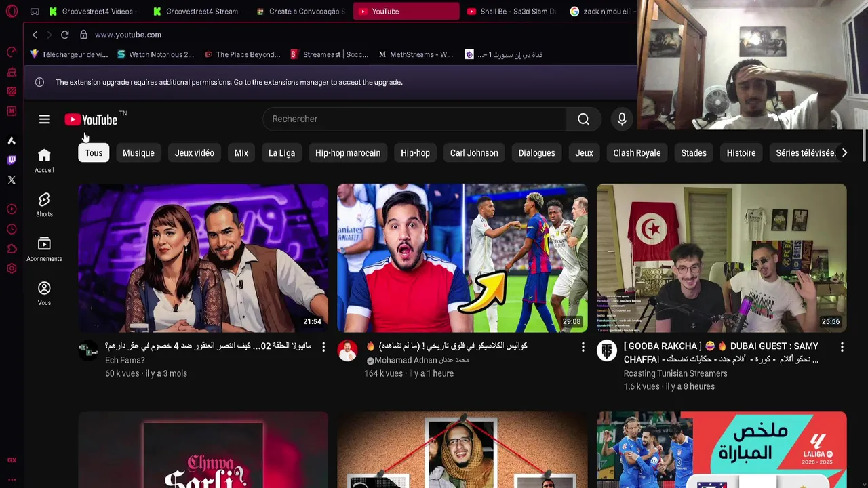Switch to Groovestreet4 Stream tab

(197, 12)
